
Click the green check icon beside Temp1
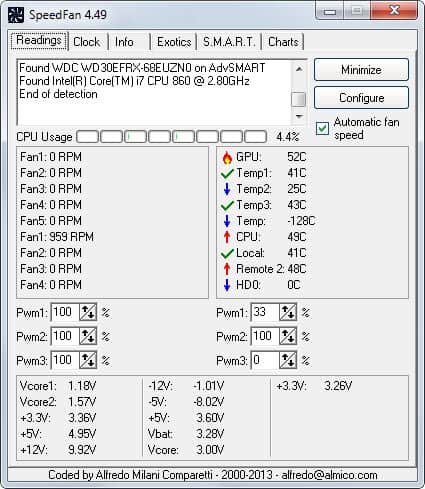(x=227, y=173)
